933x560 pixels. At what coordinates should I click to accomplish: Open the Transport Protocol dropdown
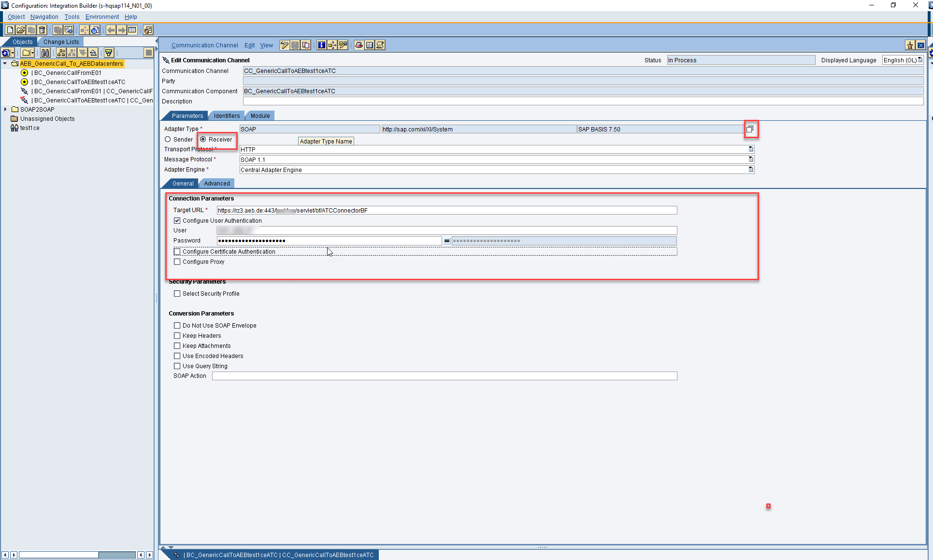coord(750,149)
